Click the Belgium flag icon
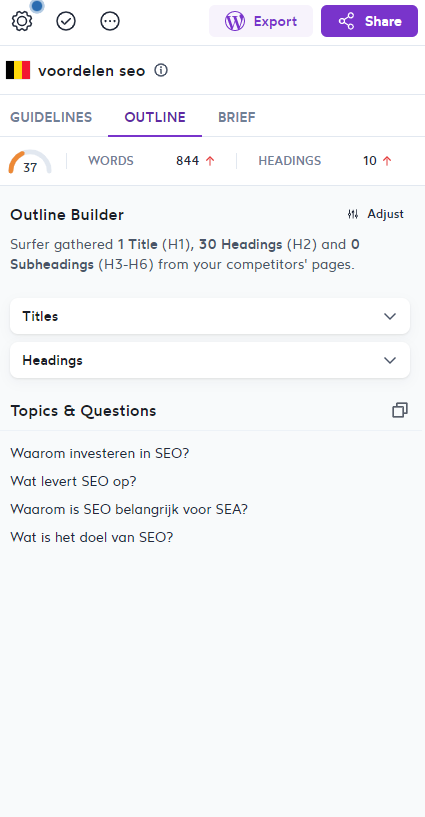Viewport: 425px width, 817px height. point(18,70)
